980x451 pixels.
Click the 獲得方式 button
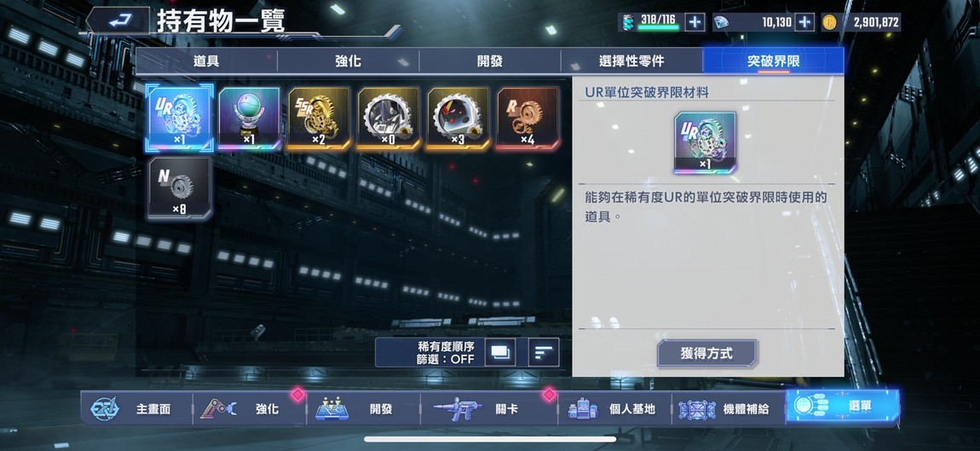(x=706, y=354)
